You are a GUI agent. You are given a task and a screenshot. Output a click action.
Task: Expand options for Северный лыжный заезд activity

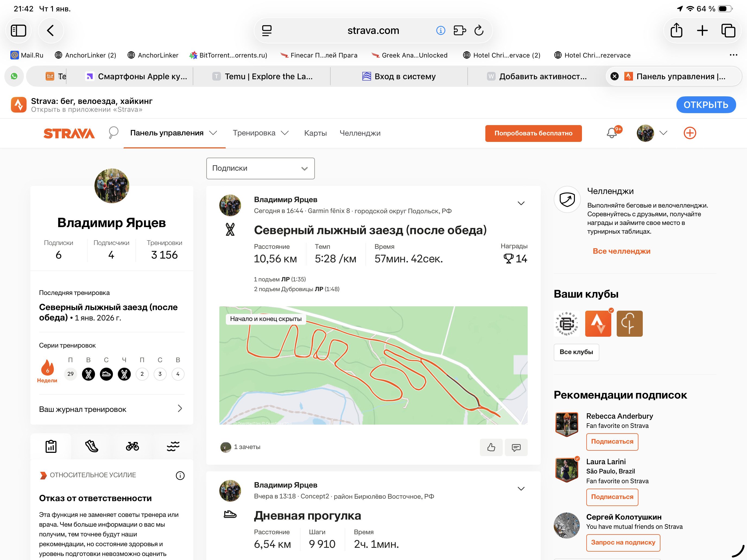click(x=521, y=203)
